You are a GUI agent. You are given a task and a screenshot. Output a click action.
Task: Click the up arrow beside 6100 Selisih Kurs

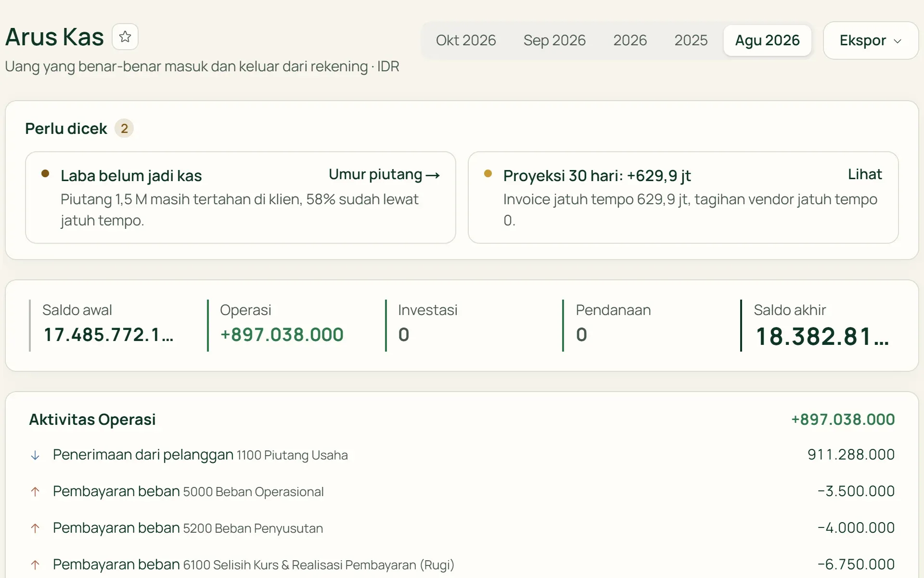35,565
